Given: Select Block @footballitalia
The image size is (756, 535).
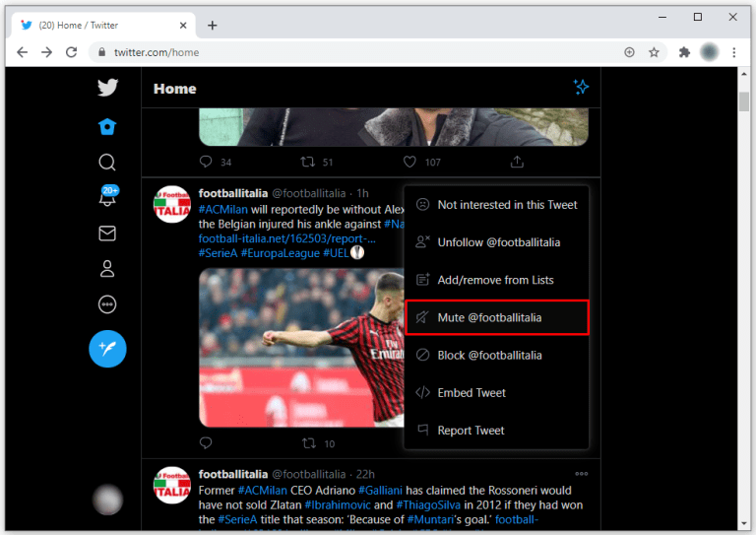Looking at the screenshot, I should point(496,355).
